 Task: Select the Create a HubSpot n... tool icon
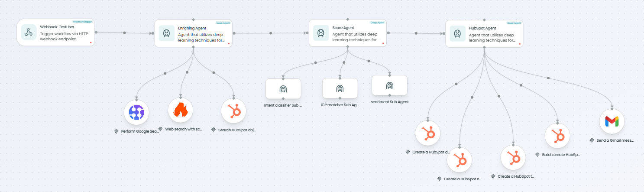(x=460, y=160)
